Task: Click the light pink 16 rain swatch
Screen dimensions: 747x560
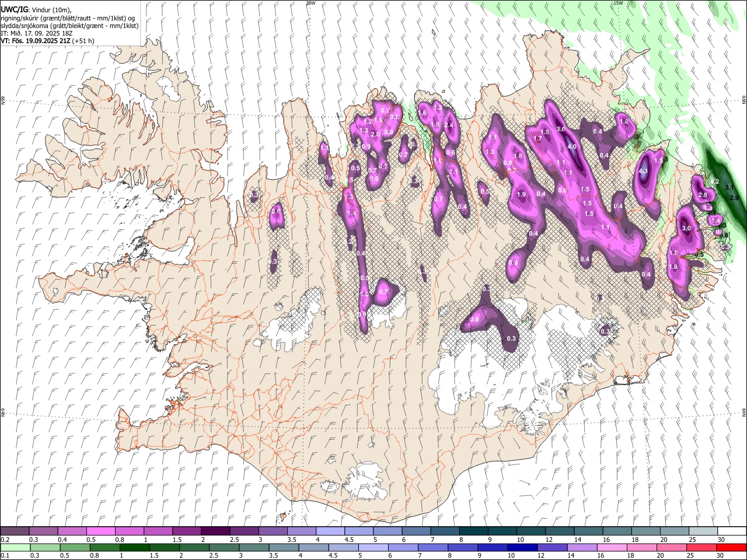Action: coord(612,547)
